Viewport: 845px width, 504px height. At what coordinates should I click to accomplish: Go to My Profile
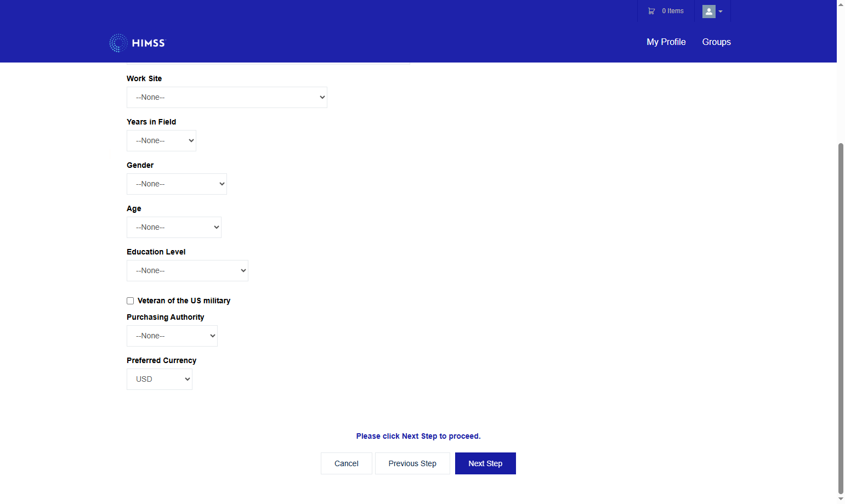666,42
